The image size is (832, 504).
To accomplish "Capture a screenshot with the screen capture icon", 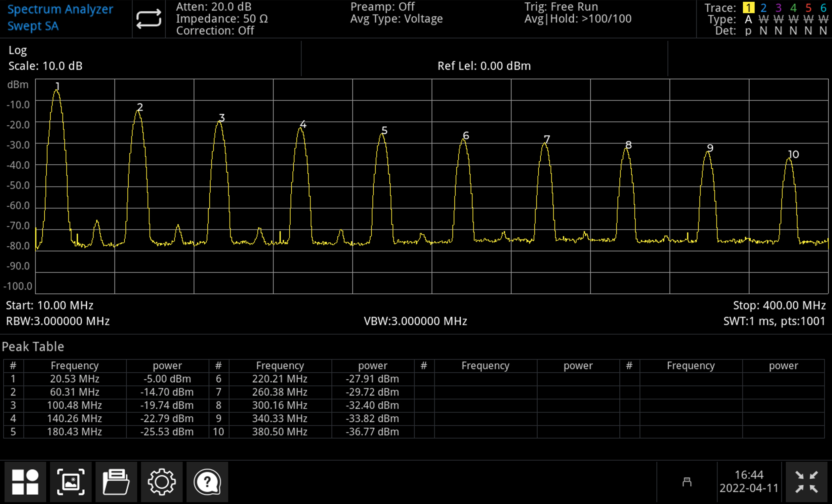I will [70, 482].
